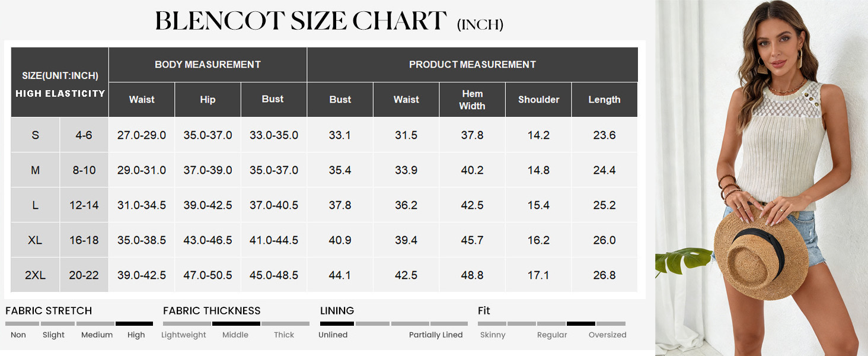
Task: Select the Middle segment of Fabric Thickness
Action: pos(236,324)
